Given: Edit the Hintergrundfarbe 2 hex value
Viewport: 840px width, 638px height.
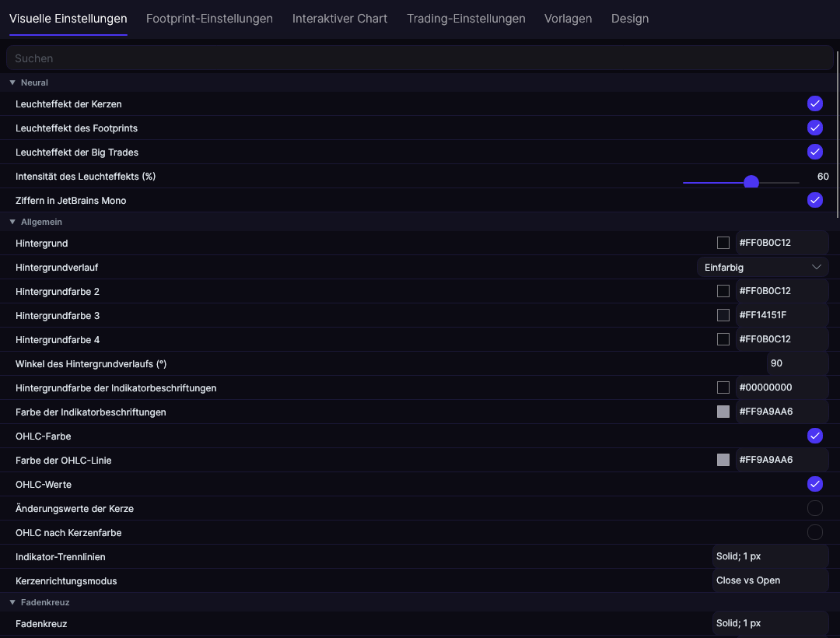Looking at the screenshot, I should click(x=782, y=292).
